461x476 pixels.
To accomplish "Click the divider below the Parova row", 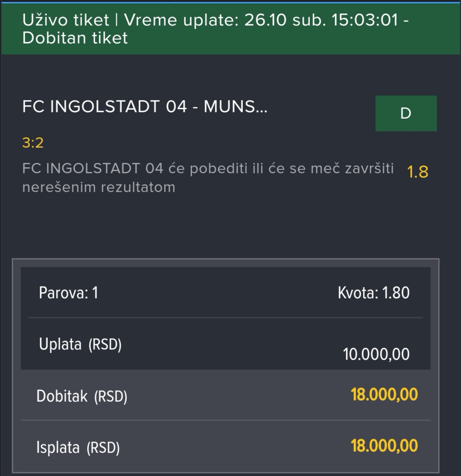I will (225, 318).
